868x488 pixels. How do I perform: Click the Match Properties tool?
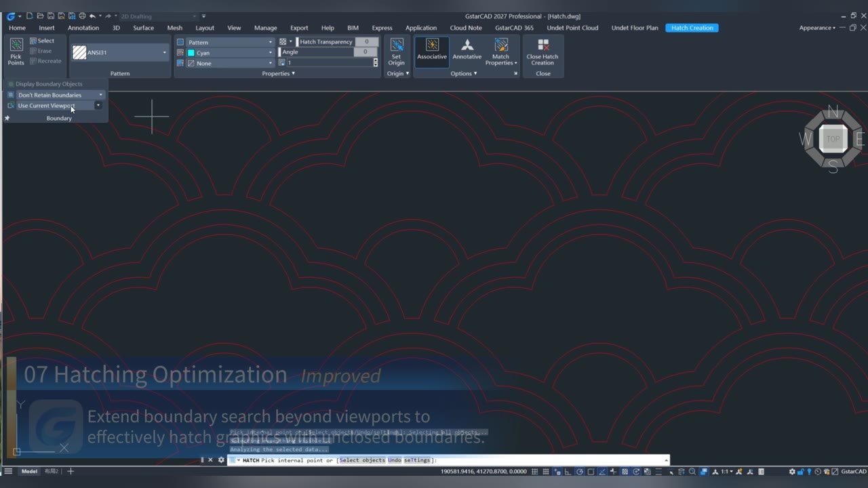(501, 52)
